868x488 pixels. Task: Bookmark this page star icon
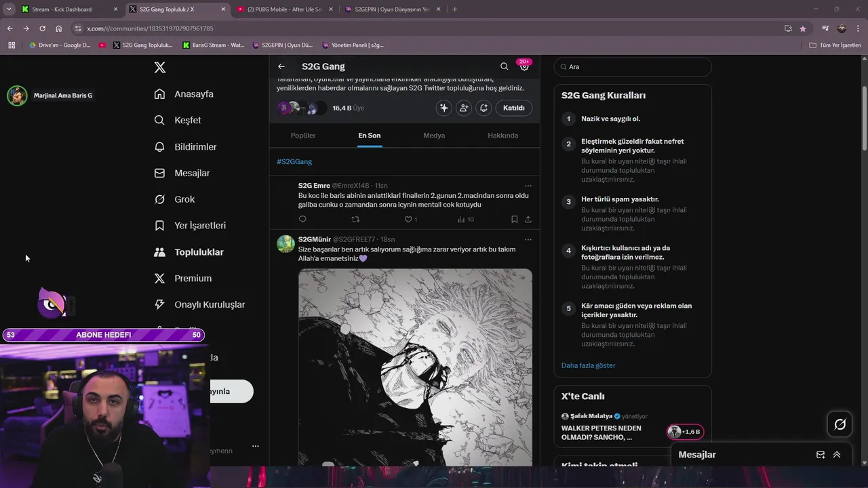803,28
